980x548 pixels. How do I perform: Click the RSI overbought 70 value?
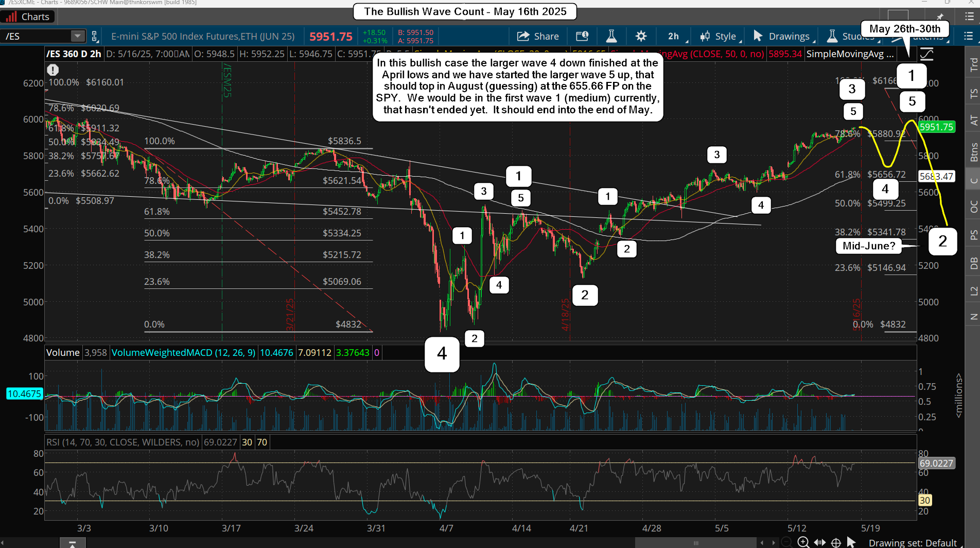pos(262,442)
